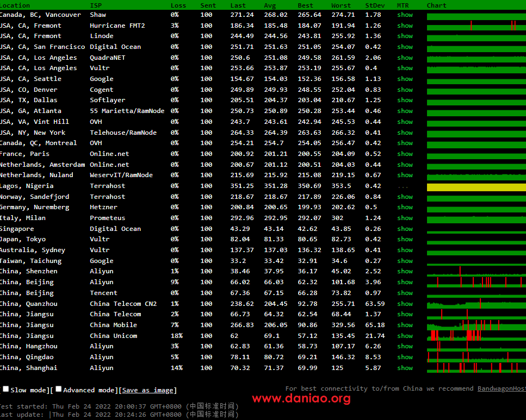
Task: Show MTR for Sydney Vultr row
Action: point(405,250)
